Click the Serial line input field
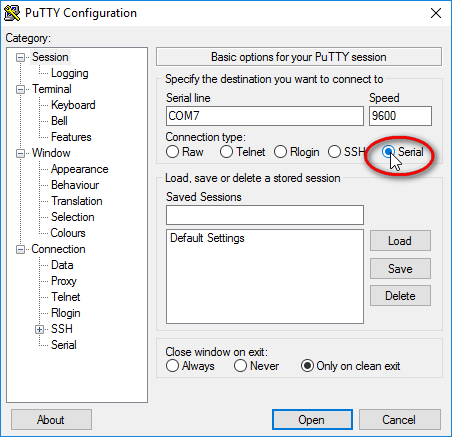The image size is (452, 437). (x=265, y=116)
